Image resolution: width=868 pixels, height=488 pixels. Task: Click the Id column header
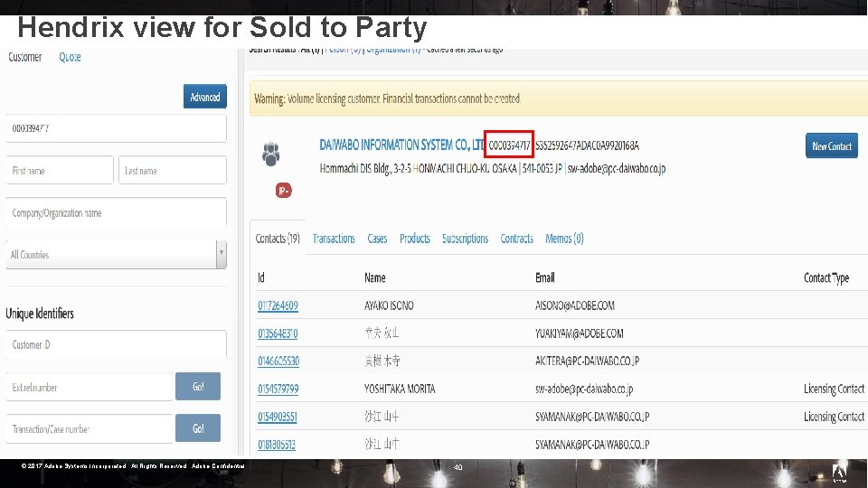coord(260,277)
